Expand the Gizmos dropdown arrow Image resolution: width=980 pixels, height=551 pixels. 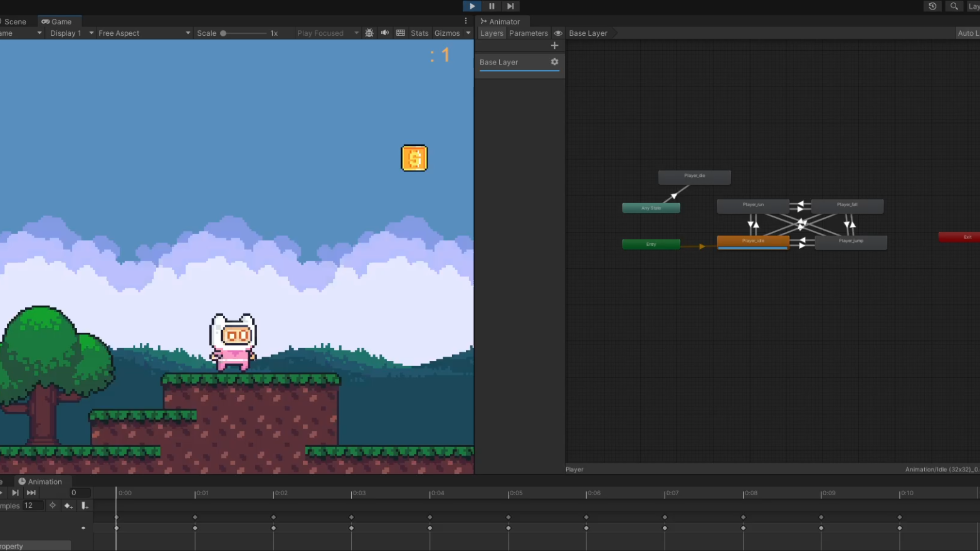(468, 33)
